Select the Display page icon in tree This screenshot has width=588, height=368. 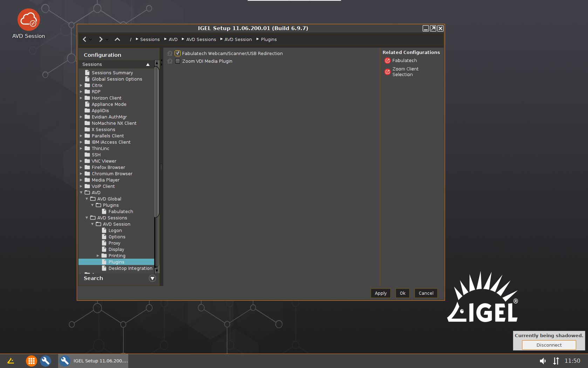pos(104,249)
